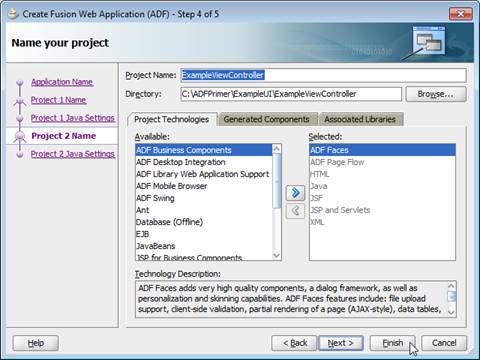The height and width of the screenshot is (360, 480).
Task: Select EJB in Available list
Action: [204, 234]
